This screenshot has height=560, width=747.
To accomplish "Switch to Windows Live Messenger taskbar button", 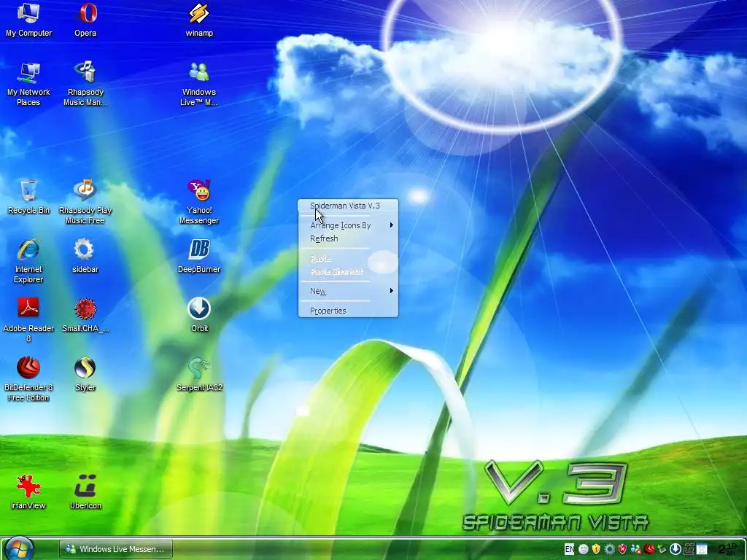I will [116, 549].
